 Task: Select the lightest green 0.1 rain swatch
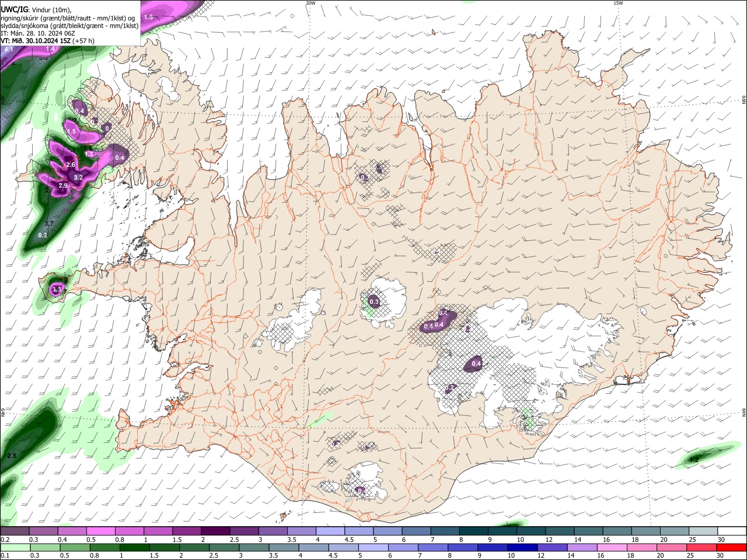click(x=15, y=548)
